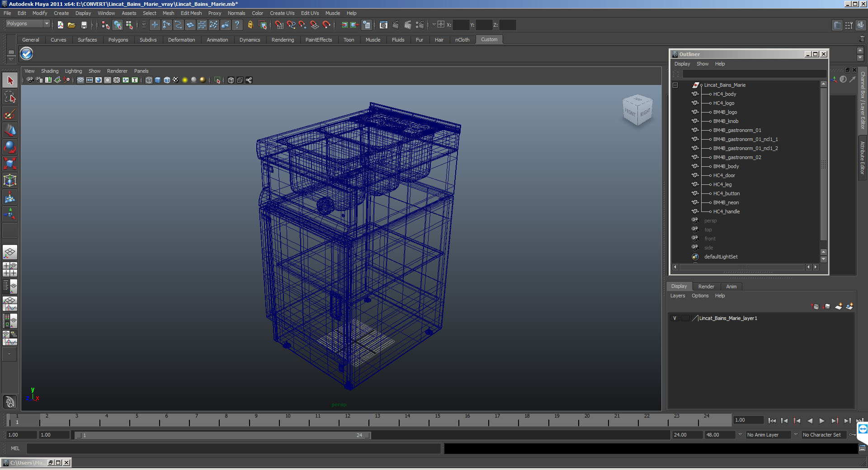
Task: Click the lock selection padlock icon
Action: 250,25
